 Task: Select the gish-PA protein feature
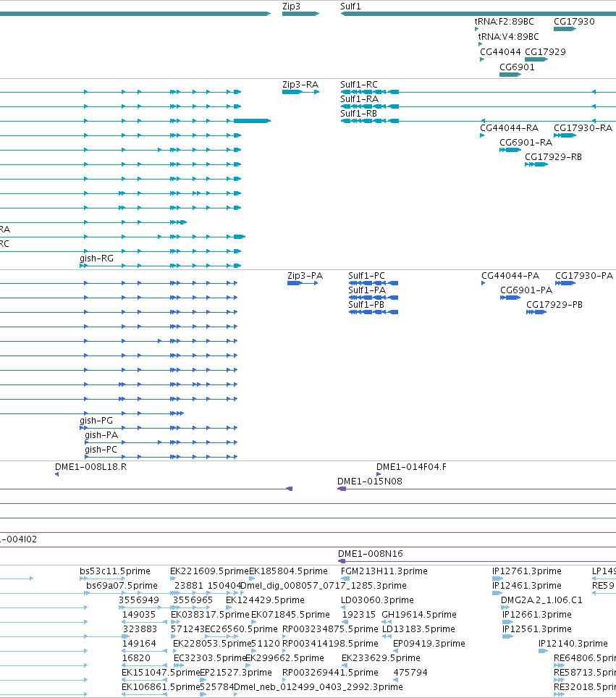[161, 442]
